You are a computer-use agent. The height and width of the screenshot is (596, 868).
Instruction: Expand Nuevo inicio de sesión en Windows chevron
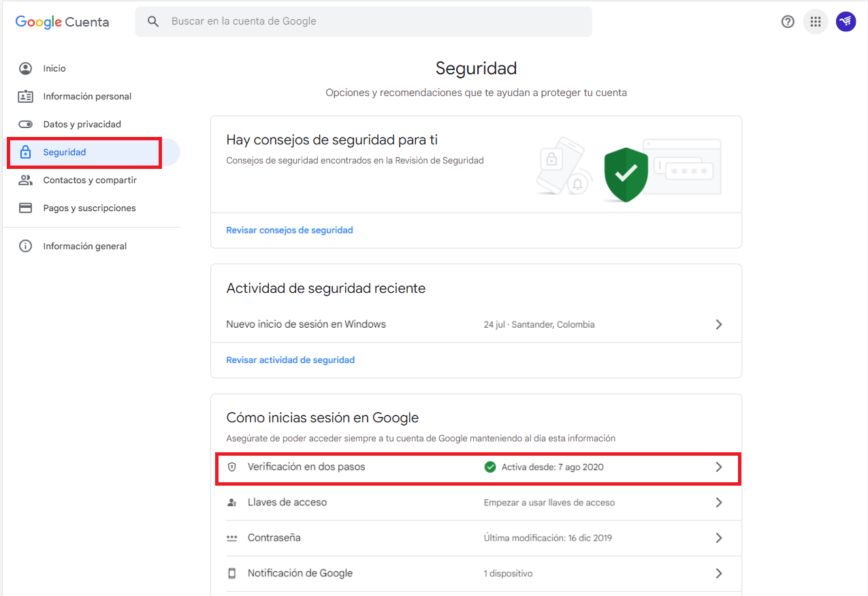(x=718, y=325)
